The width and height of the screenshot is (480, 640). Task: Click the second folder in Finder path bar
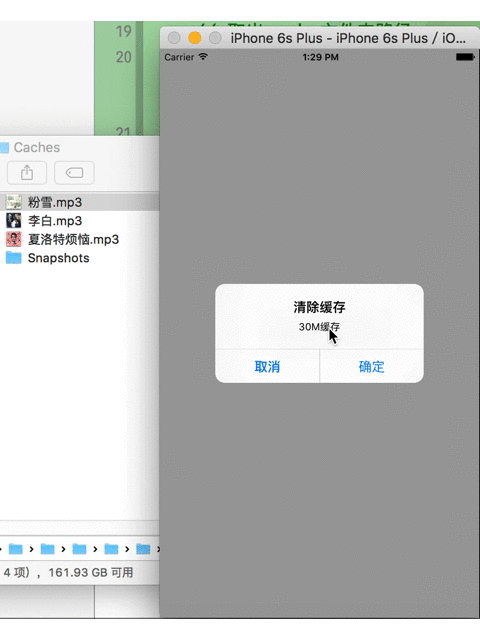click(x=47, y=549)
